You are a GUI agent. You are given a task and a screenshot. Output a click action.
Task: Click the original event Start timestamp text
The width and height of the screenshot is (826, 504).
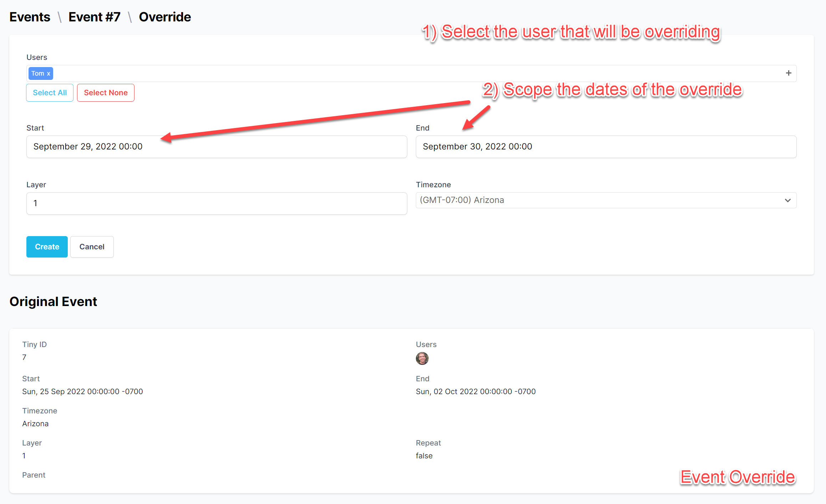[x=82, y=392]
